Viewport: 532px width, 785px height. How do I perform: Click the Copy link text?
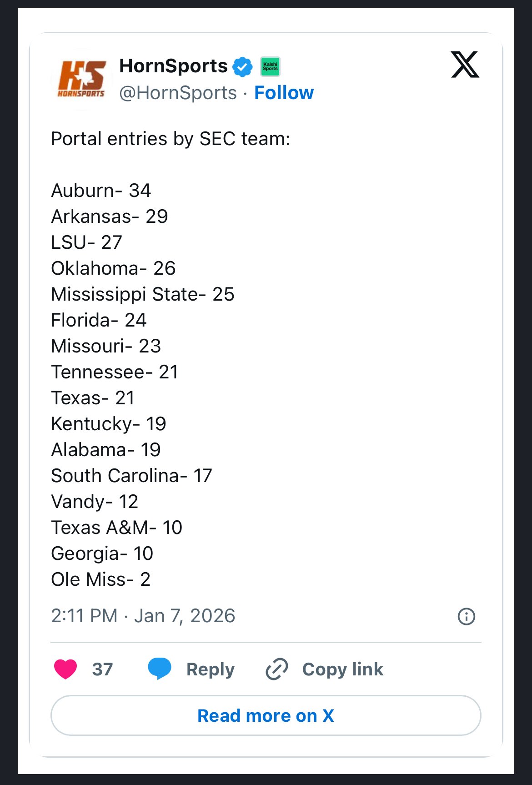(x=343, y=669)
